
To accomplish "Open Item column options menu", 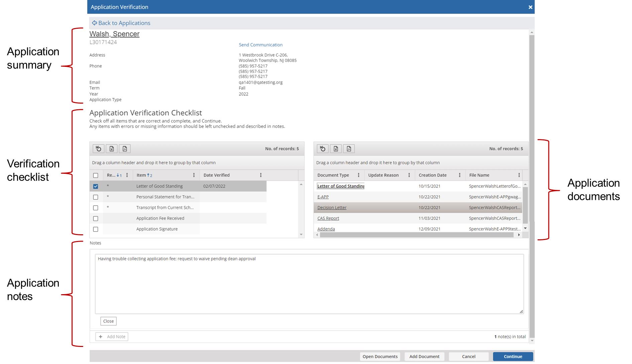I will click(194, 175).
